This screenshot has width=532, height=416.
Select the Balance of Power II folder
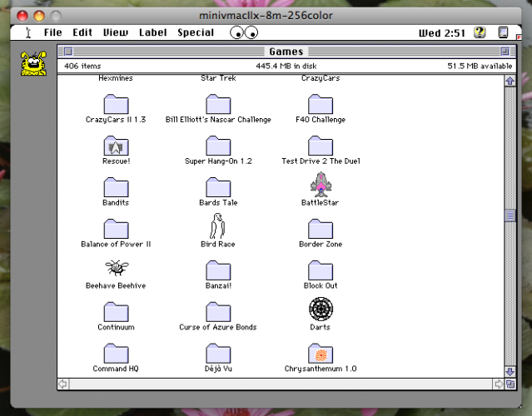click(116, 229)
